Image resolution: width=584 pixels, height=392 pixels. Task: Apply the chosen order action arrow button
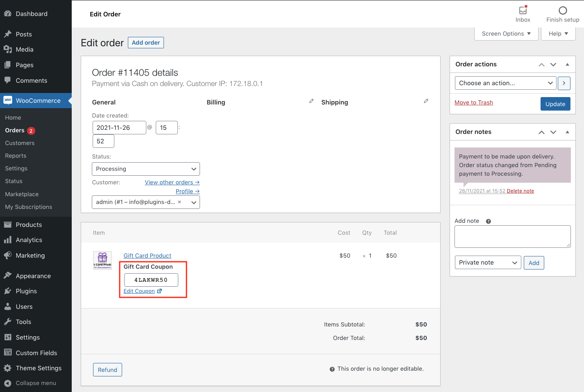(x=564, y=83)
